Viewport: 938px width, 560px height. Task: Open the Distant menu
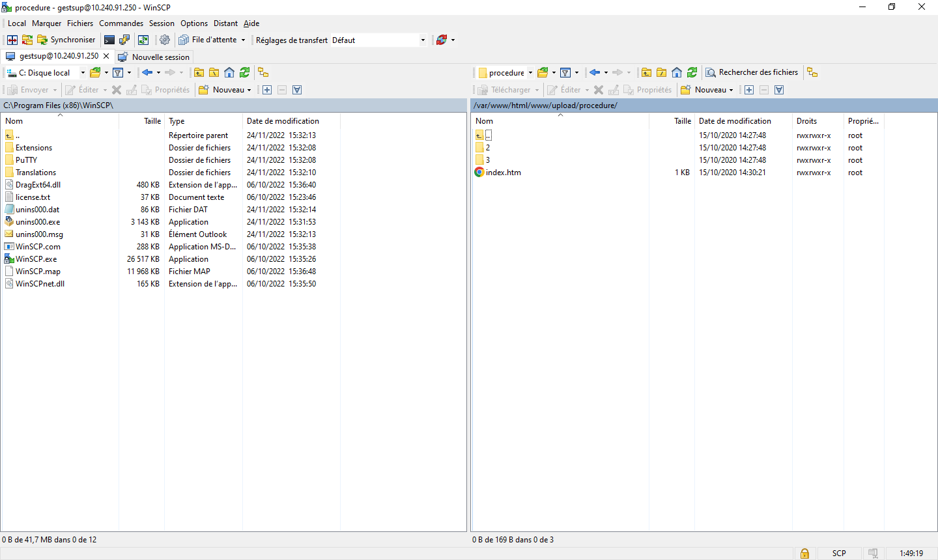tap(225, 23)
